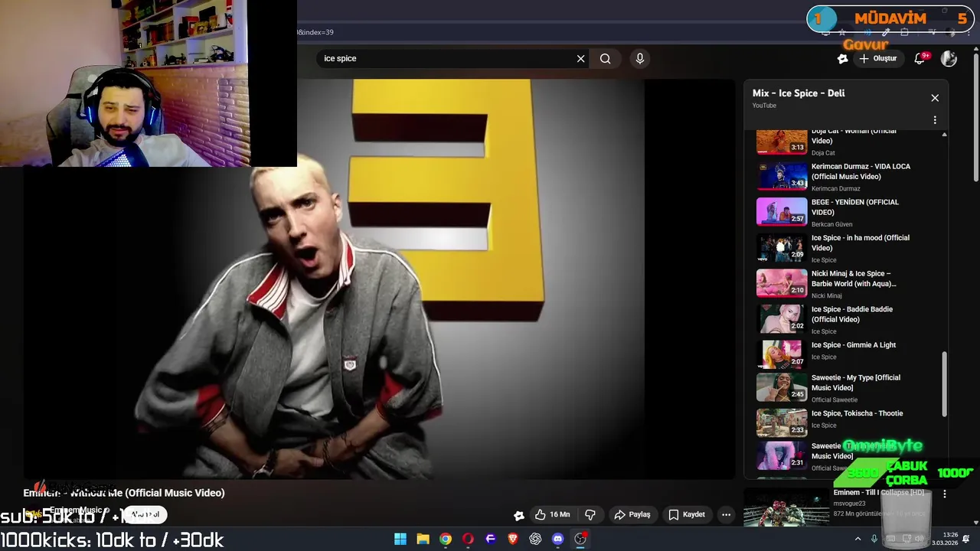This screenshot has width=980, height=551.
Task: Start voice search with the microphone icon
Action: 640,58
